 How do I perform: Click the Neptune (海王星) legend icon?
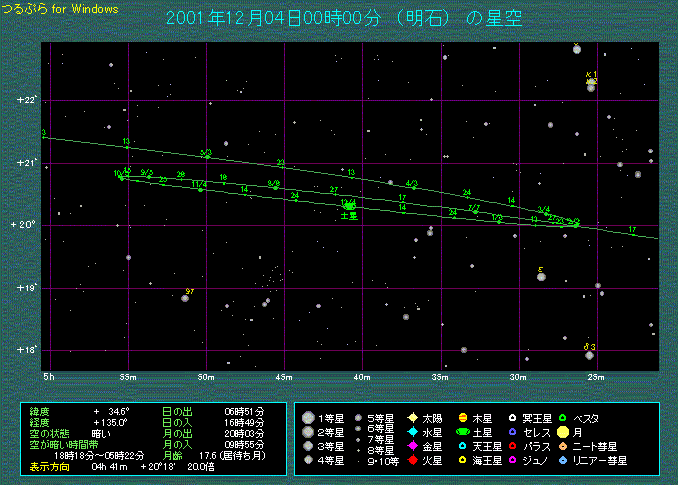point(463,460)
